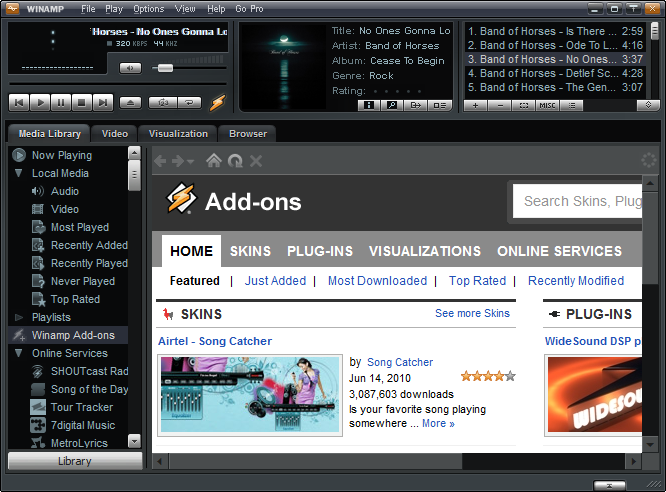
Task: Click the playlist selection button
Action: coord(524,105)
